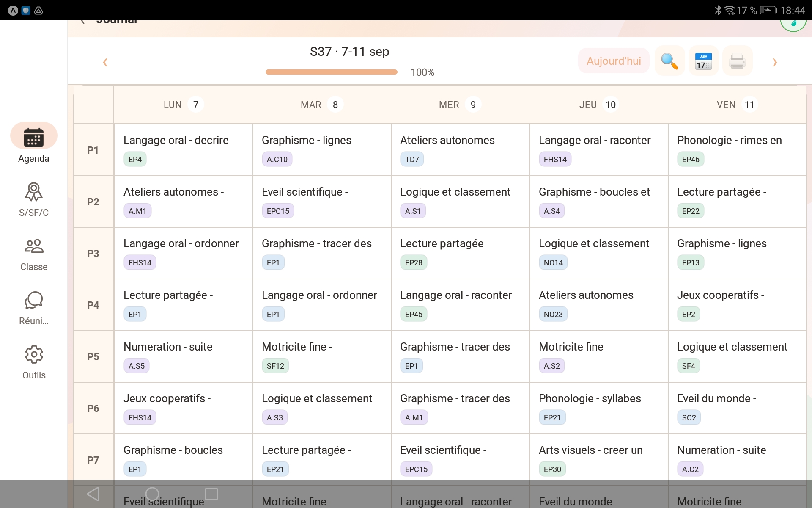This screenshot has height=508, width=812.
Task: Select the JEU 10 day header
Action: (598, 105)
